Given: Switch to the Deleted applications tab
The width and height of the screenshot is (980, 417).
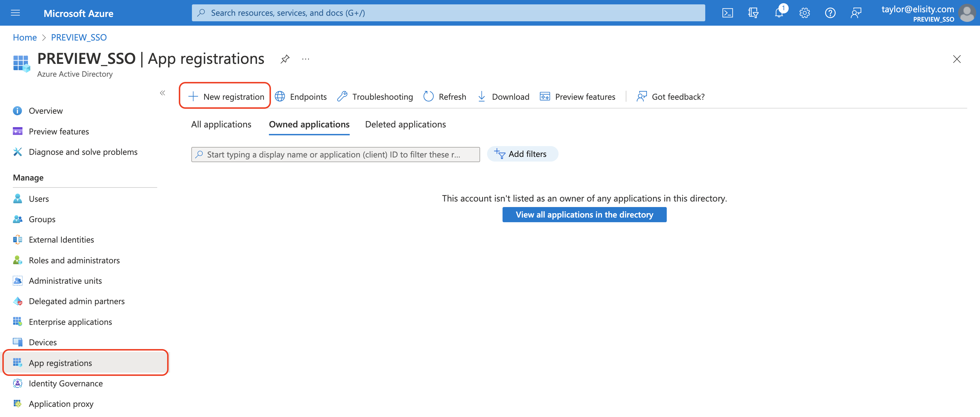Looking at the screenshot, I should click(405, 125).
